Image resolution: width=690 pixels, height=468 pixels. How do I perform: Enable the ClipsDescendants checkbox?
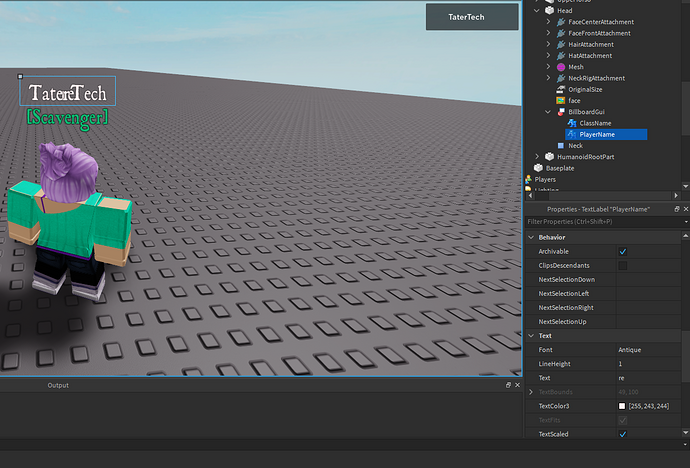click(x=623, y=265)
